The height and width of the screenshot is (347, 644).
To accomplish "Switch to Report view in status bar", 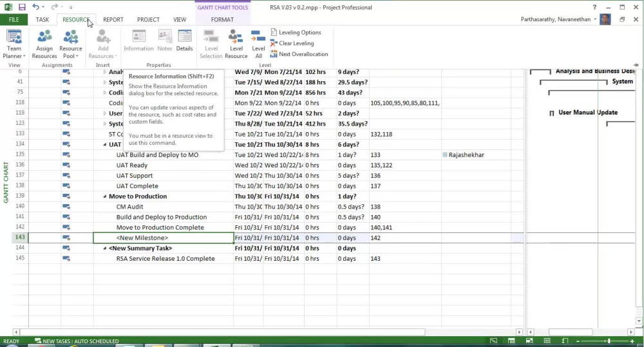I will [565, 341].
